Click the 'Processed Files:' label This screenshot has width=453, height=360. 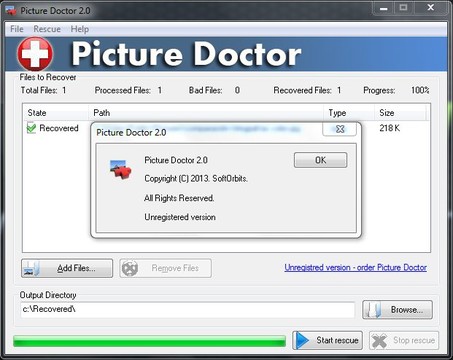(x=123, y=90)
